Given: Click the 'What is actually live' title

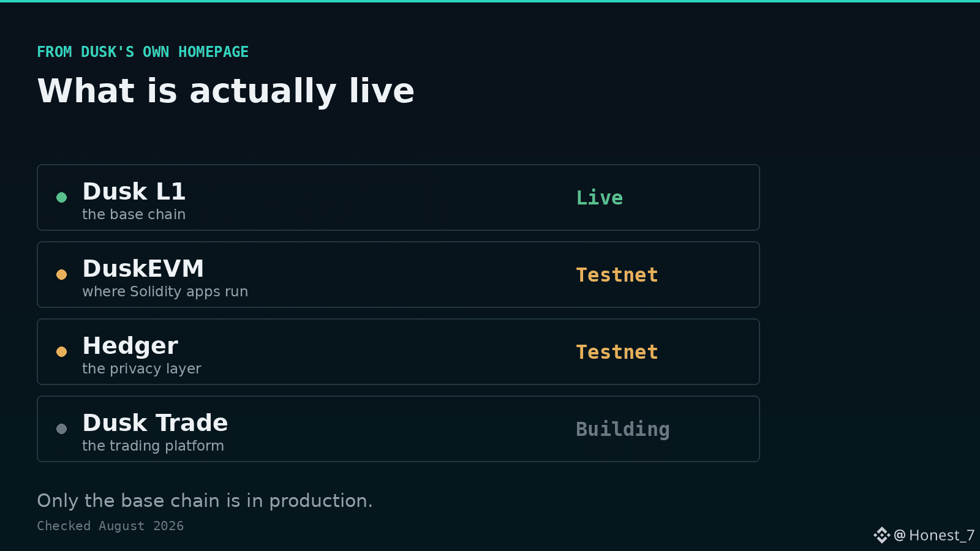Looking at the screenshot, I should [226, 91].
